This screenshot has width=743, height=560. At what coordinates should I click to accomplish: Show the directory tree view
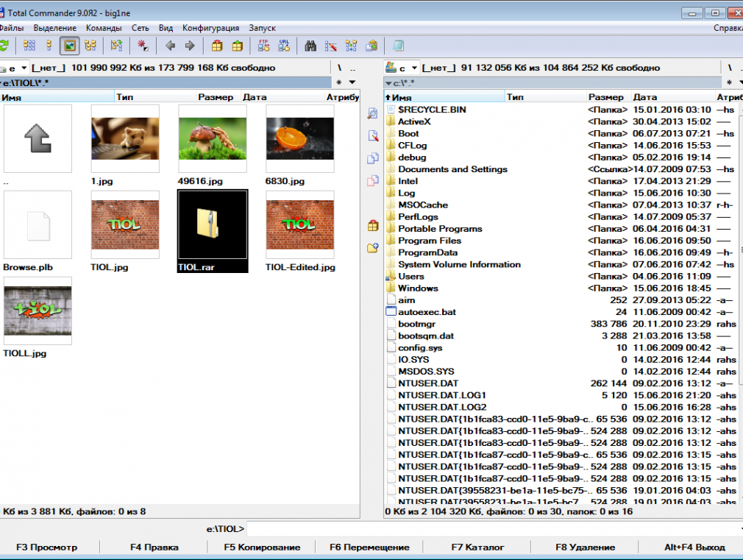pyautogui.click(x=90, y=46)
